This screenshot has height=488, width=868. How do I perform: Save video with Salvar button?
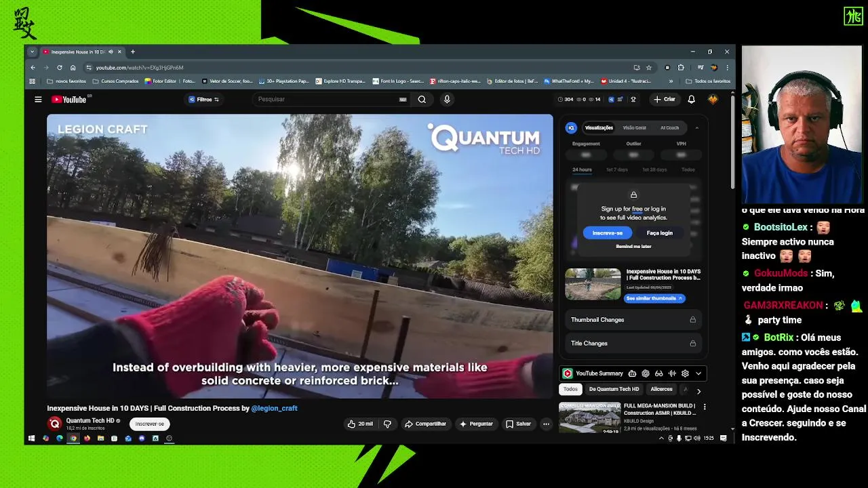[x=519, y=424]
